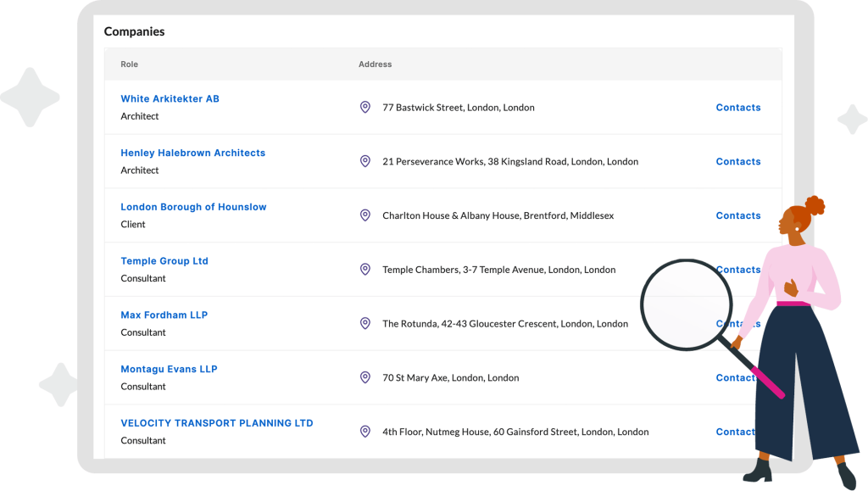Show Contacts for Henley Halebrown Architects
This screenshot has width=868, height=491.
[737, 161]
